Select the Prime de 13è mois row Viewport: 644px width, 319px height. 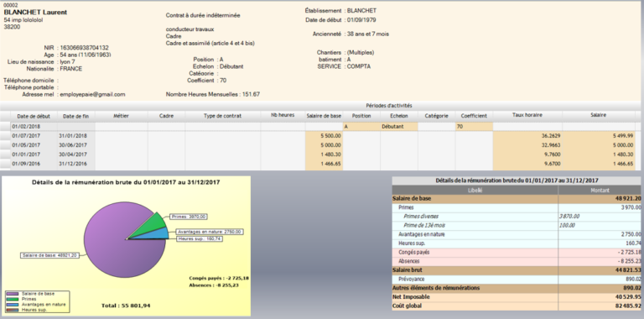pos(517,225)
